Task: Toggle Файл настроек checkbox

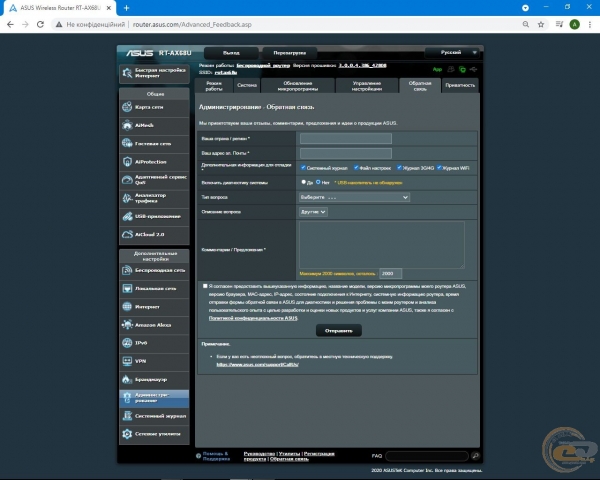Action: point(356,167)
